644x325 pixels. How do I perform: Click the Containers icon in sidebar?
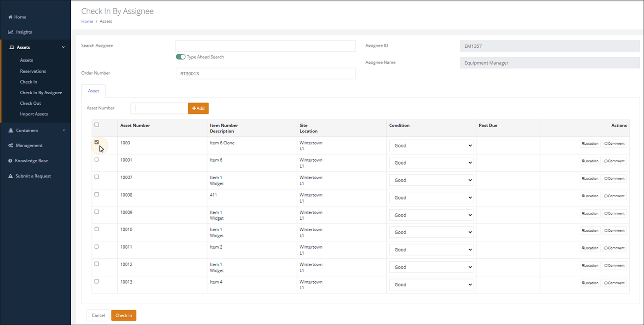(x=11, y=131)
